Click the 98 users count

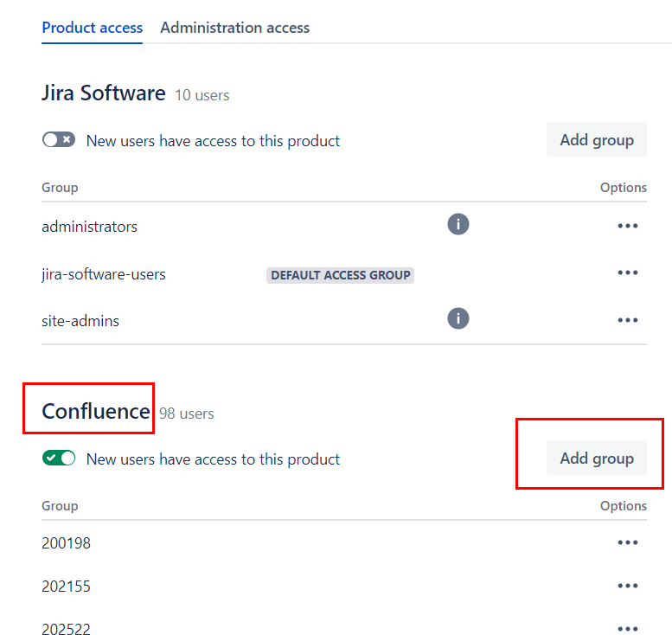pos(187,414)
